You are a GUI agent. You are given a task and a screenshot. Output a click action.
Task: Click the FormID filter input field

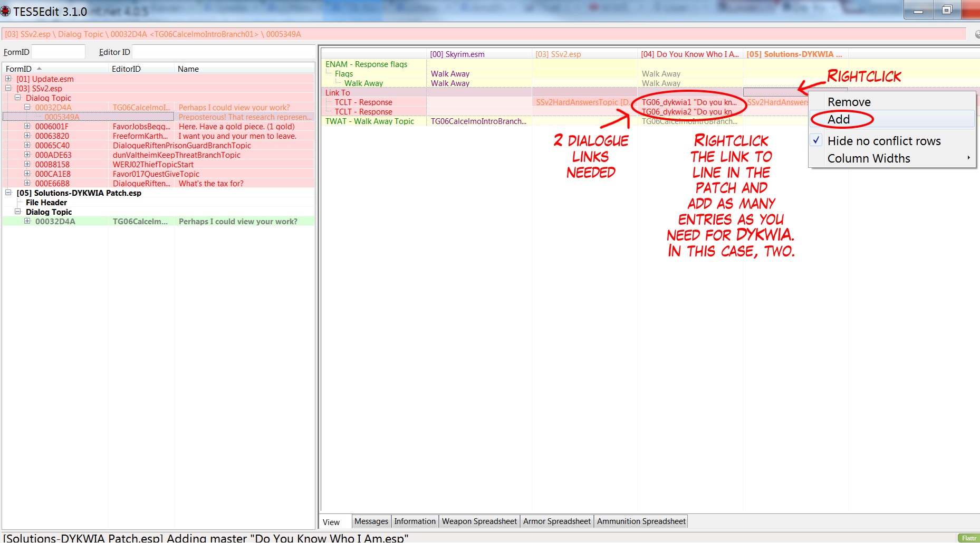(x=58, y=52)
